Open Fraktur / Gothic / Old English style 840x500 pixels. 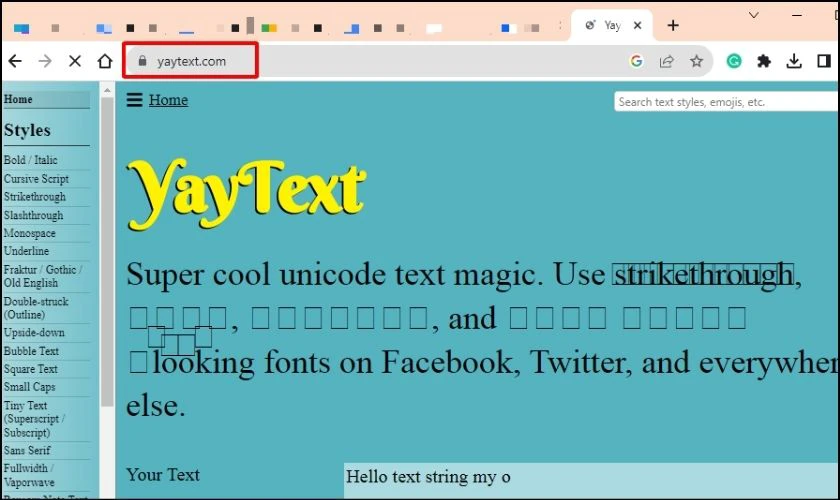click(x=43, y=276)
